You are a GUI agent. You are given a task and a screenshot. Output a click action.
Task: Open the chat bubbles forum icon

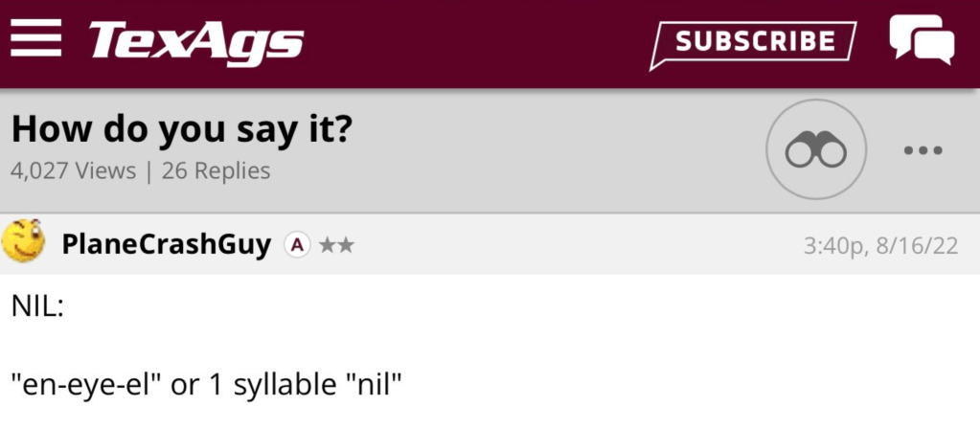point(921,40)
